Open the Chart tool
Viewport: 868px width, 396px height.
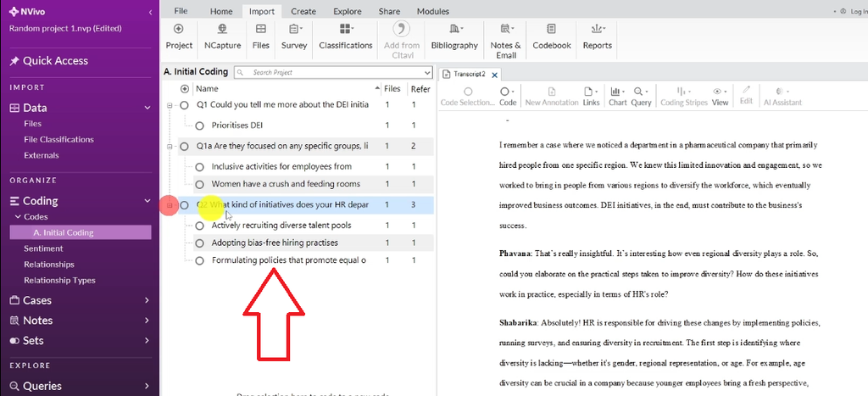point(617,97)
